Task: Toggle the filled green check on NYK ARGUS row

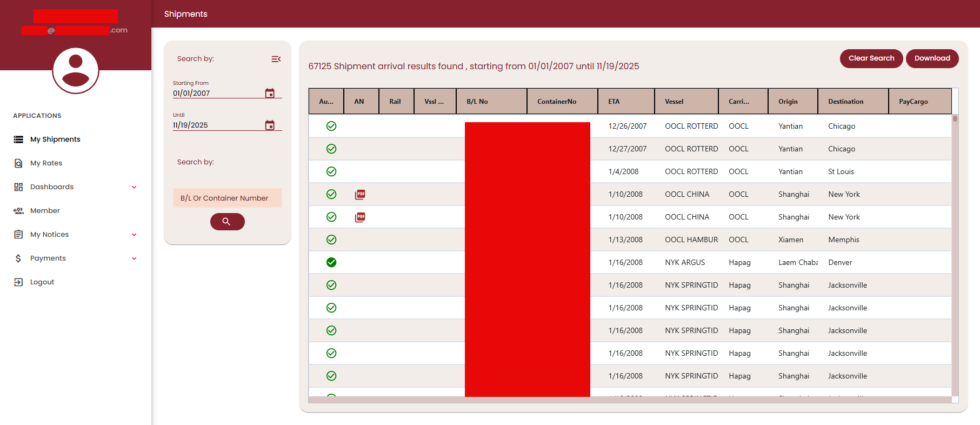Action: tap(331, 262)
